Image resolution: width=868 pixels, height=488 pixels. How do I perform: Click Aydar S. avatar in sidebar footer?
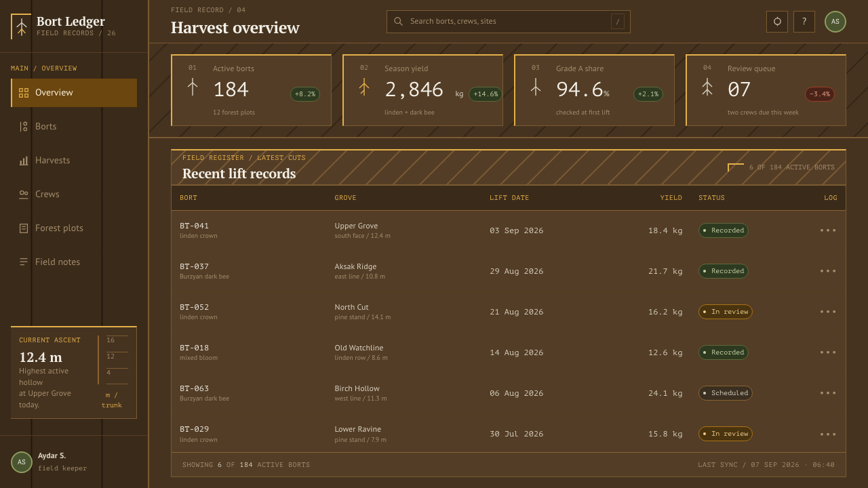point(22,462)
